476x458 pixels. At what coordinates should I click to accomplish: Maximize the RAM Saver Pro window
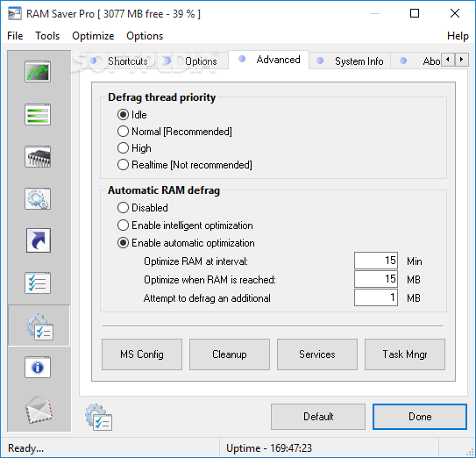pos(415,13)
